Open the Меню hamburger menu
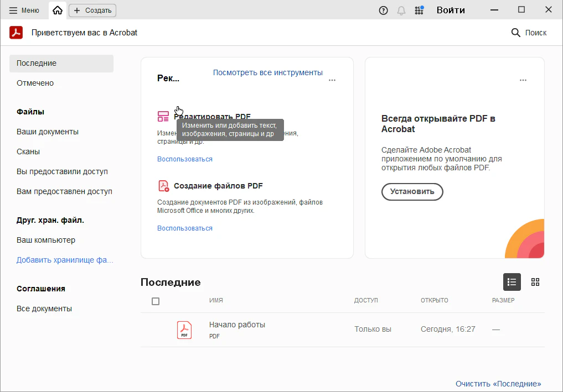This screenshot has height=392, width=563. click(x=24, y=11)
